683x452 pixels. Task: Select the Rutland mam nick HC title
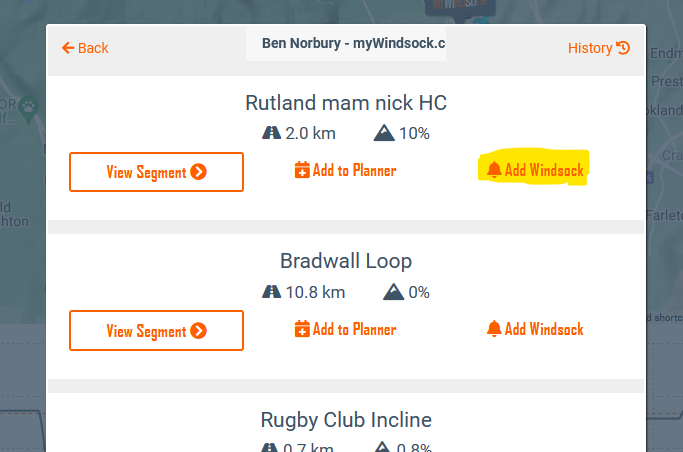tap(346, 103)
